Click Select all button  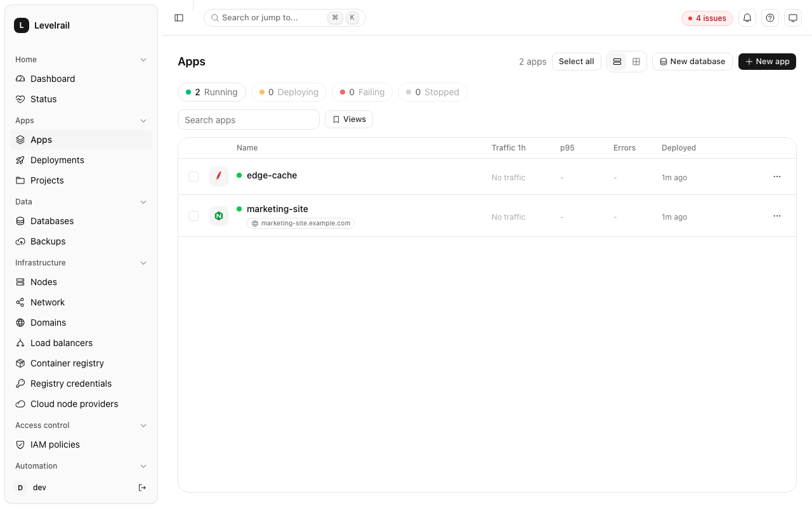(577, 62)
